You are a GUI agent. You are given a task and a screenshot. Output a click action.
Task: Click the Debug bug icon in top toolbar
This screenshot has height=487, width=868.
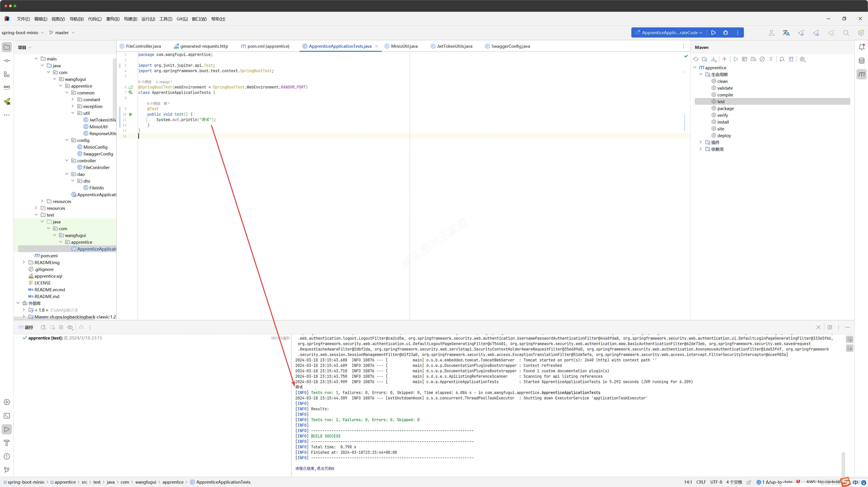[725, 33]
